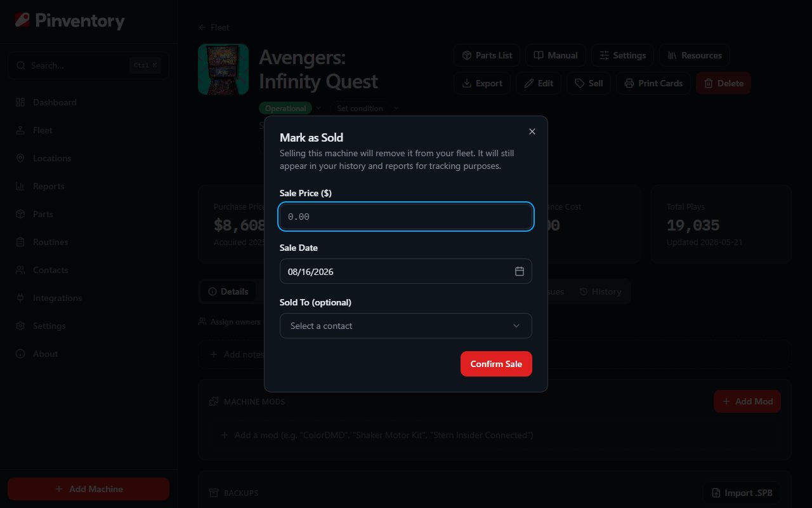Go back via the Fleet breadcrumb link

[214, 27]
